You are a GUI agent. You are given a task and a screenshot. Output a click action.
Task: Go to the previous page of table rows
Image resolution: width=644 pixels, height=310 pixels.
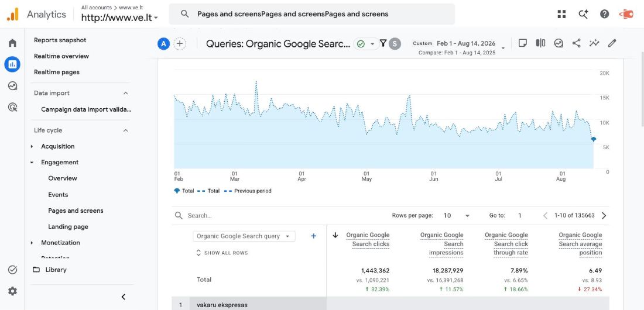(x=546, y=216)
